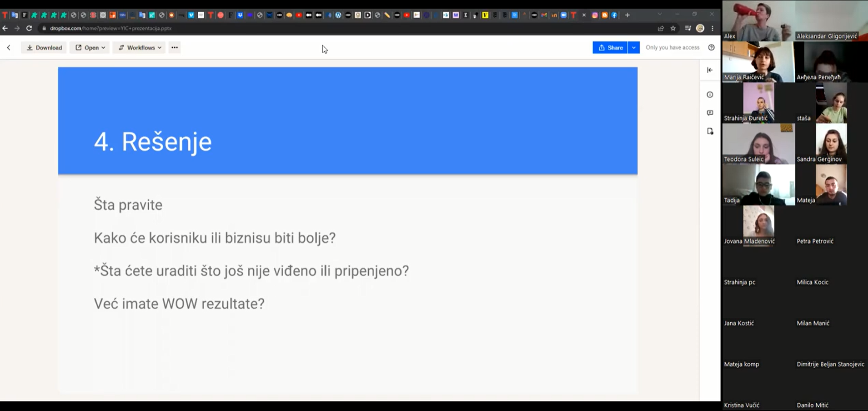This screenshot has width=868, height=411.
Task: Reload the Dropbox page
Action: coord(29,28)
